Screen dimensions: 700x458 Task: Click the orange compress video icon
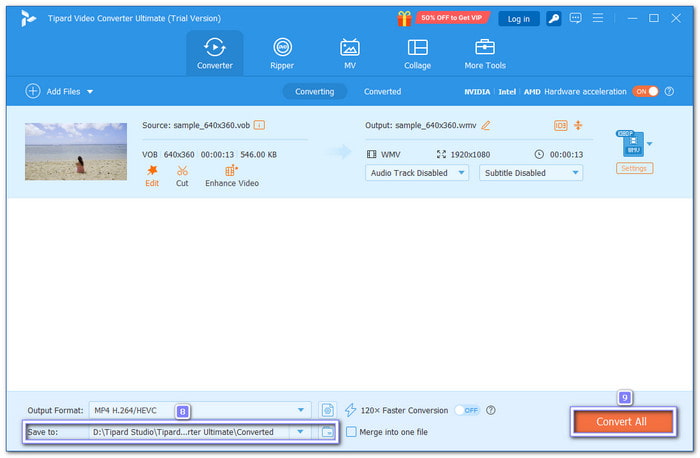[578, 125]
